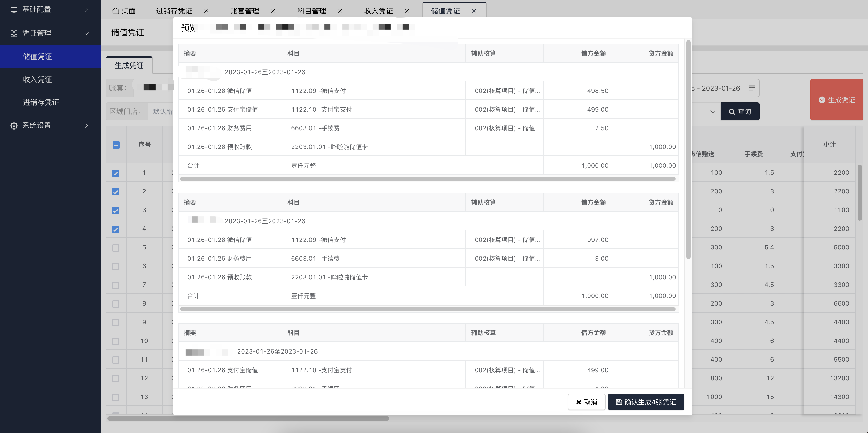This screenshot has height=433, width=868.
Task: Click the 查询 search button
Action: coord(740,111)
